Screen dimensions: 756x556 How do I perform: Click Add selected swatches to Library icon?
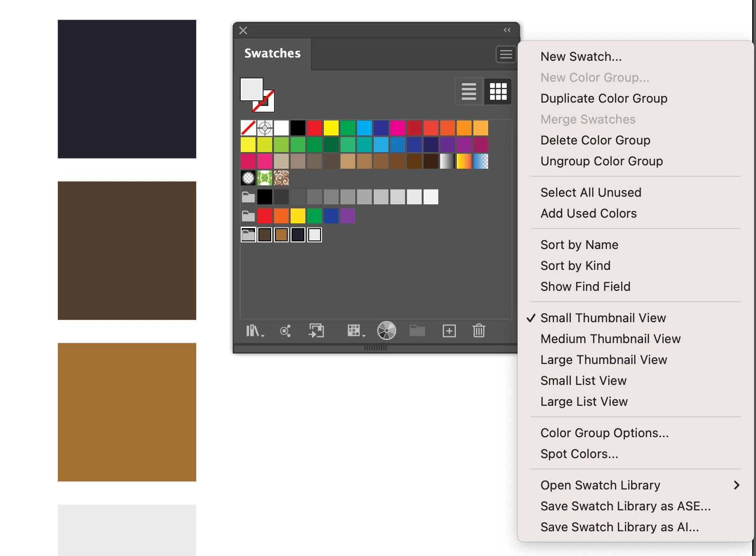(x=316, y=331)
